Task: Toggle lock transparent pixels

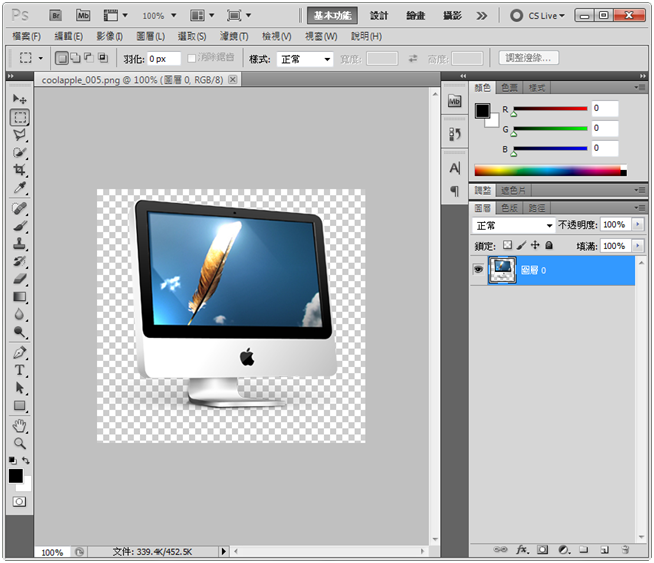Action: pyautogui.click(x=507, y=245)
